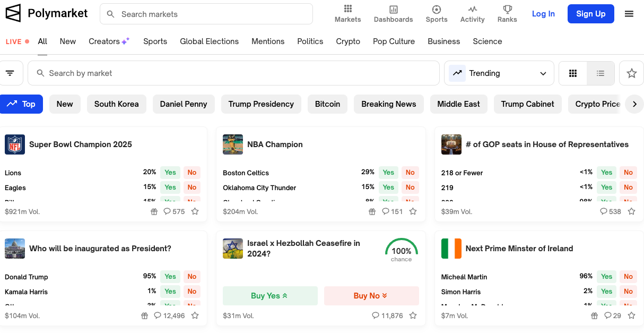Go to the Crypto tab

(348, 41)
